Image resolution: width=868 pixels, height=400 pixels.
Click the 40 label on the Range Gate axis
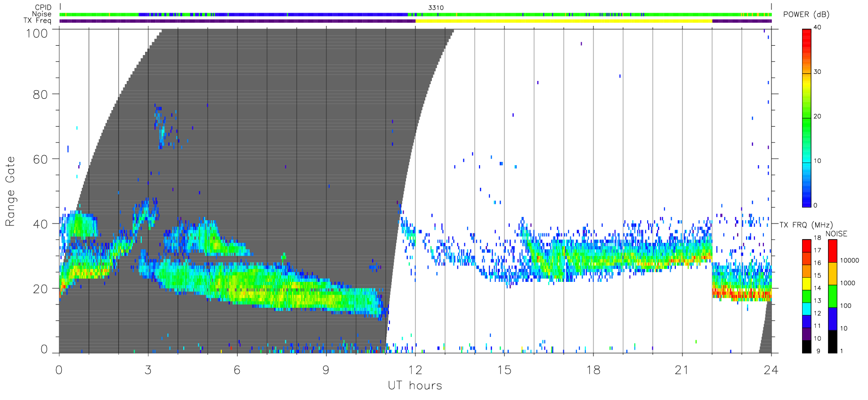(40, 224)
